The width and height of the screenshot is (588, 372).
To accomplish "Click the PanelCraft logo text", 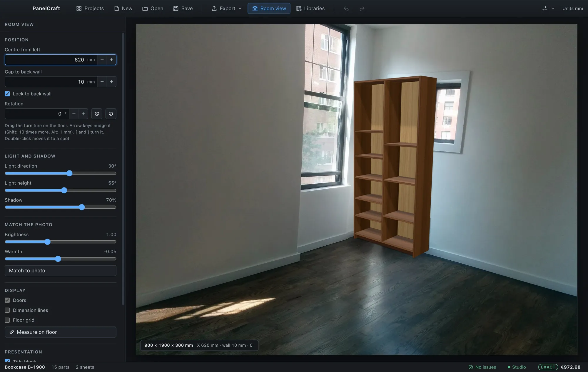I will tap(46, 9).
